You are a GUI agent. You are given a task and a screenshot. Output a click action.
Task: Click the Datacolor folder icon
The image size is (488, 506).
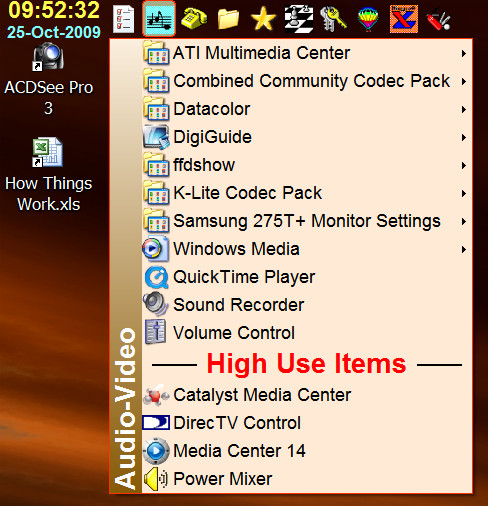pos(155,109)
